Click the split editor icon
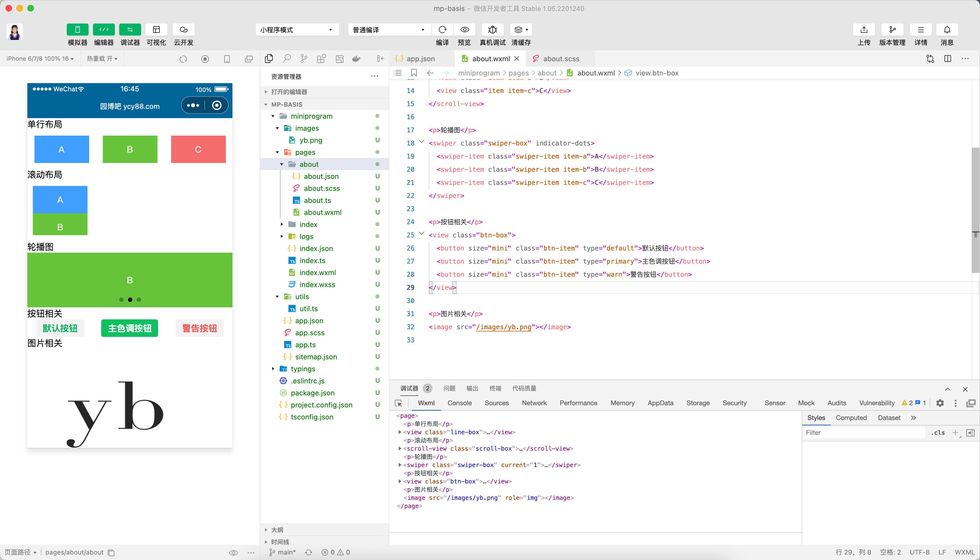 coord(948,59)
